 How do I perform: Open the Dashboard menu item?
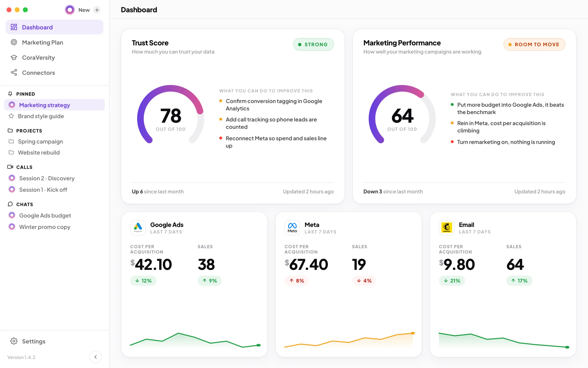[54, 27]
